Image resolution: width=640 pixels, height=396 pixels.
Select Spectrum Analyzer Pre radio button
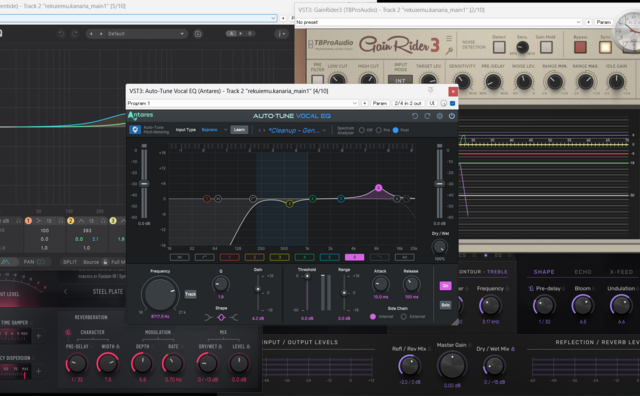point(379,130)
